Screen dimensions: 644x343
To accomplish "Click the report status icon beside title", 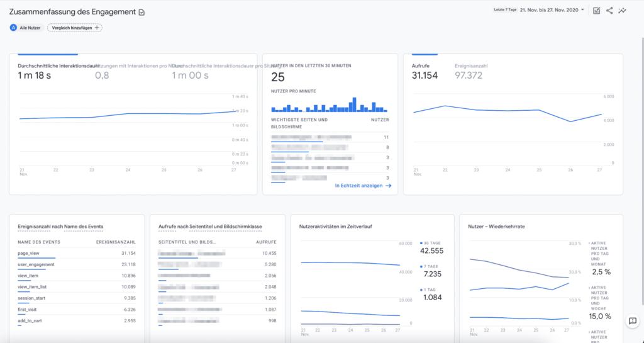I will (x=142, y=13).
